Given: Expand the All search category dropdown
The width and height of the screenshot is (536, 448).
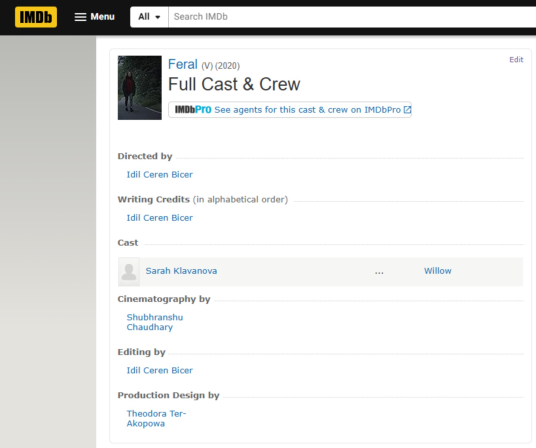Looking at the screenshot, I should (x=149, y=17).
